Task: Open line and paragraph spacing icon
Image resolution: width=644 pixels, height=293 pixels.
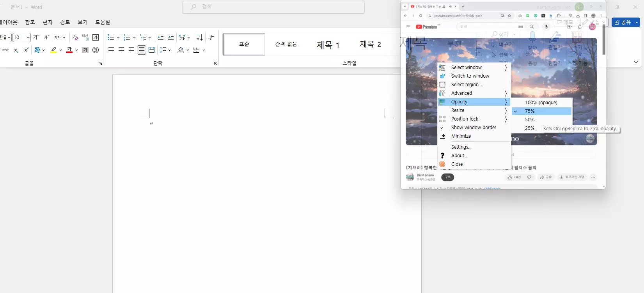Action: [x=163, y=50]
